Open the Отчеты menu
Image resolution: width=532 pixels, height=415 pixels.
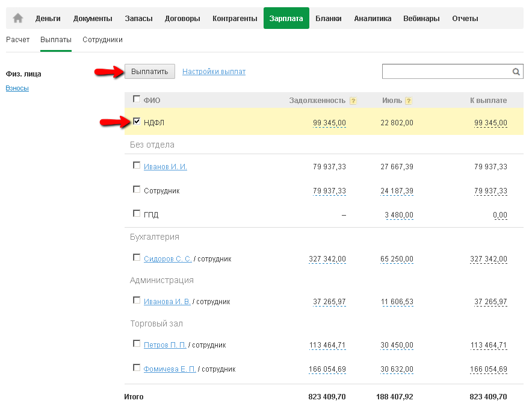[x=465, y=19]
